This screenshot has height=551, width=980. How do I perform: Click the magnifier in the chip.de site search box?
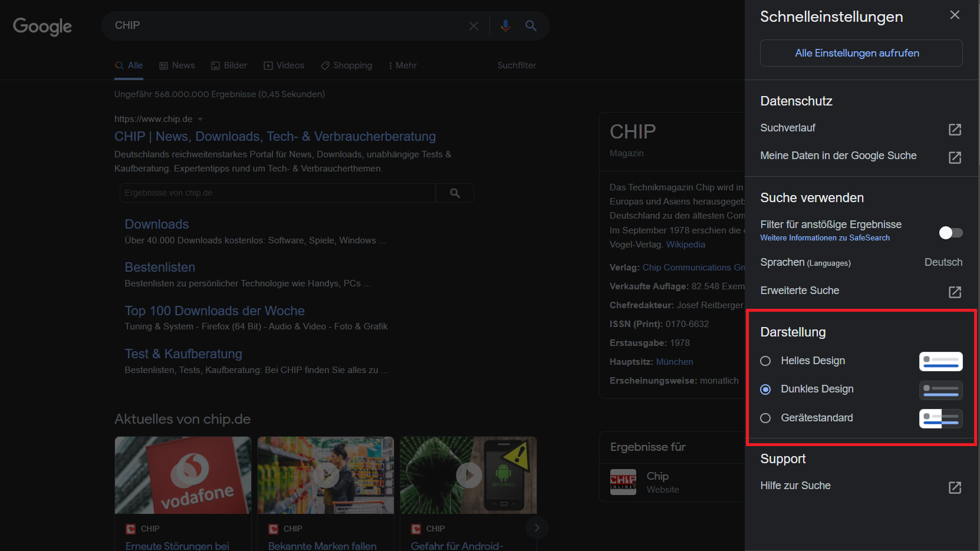click(x=454, y=193)
